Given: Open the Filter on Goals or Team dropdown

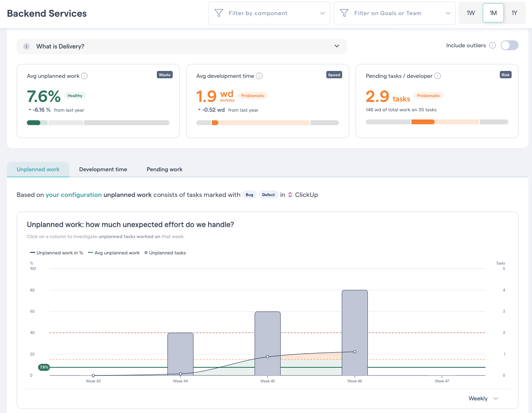Looking at the screenshot, I should tap(394, 13).
